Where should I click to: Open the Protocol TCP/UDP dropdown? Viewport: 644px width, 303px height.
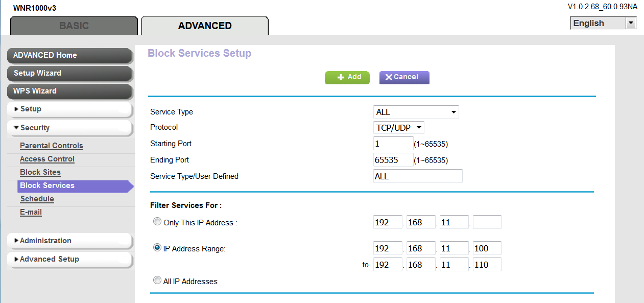[x=398, y=127]
